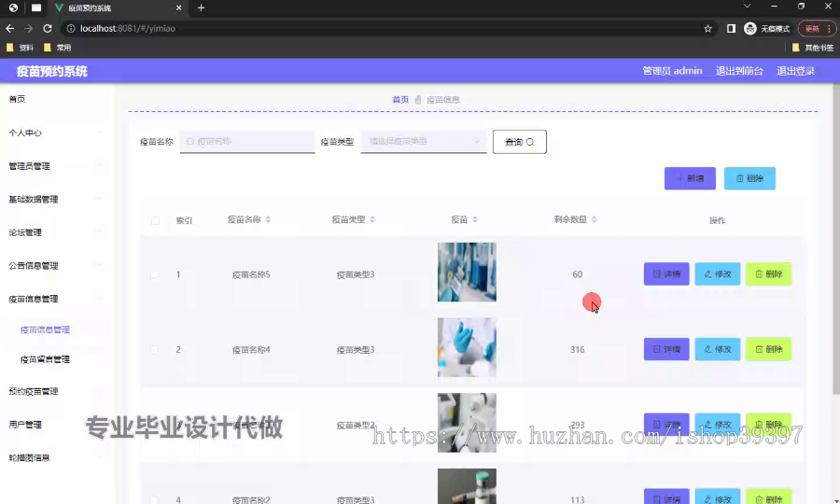Click 删除 for 疫苗名称5 row
This screenshot has width=840, height=504.
tap(769, 273)
